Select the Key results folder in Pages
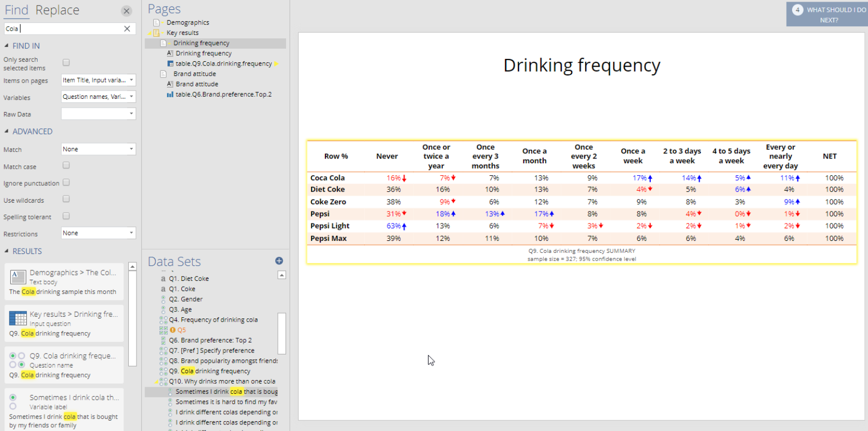The height and width of the screenshot is (431, 868). tap(182, 33)
